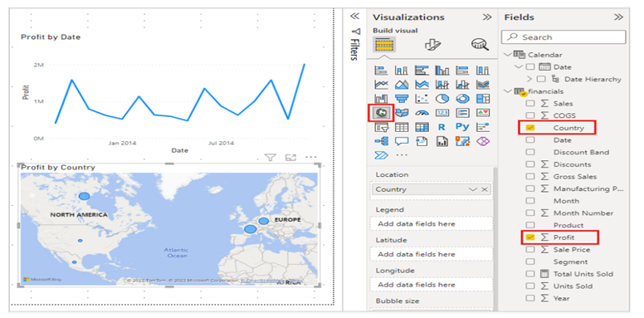The width and height of the screenshot is (644, 318).
Task: Select the KPI visual icon
Action: point(483,113)
